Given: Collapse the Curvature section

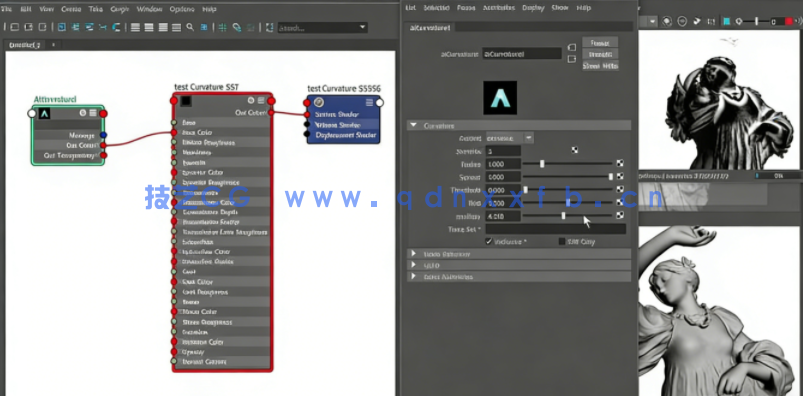Looking at the screenshot, I should point(413,126).
